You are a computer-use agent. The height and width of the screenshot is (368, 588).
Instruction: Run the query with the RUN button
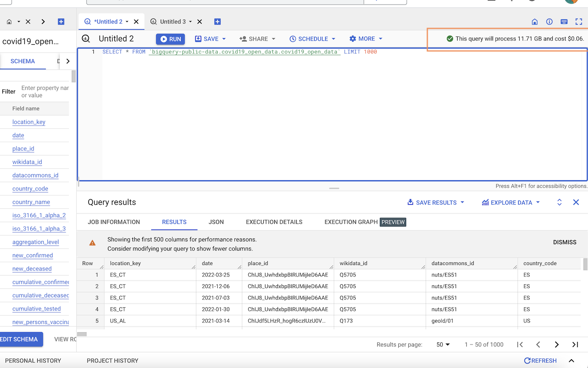coord(170,39)
